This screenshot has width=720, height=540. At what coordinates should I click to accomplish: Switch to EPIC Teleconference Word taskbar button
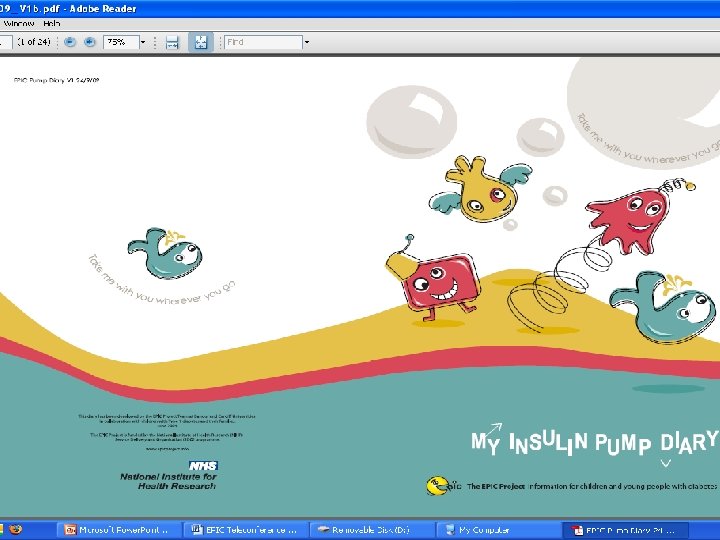[x=246, y=530]
